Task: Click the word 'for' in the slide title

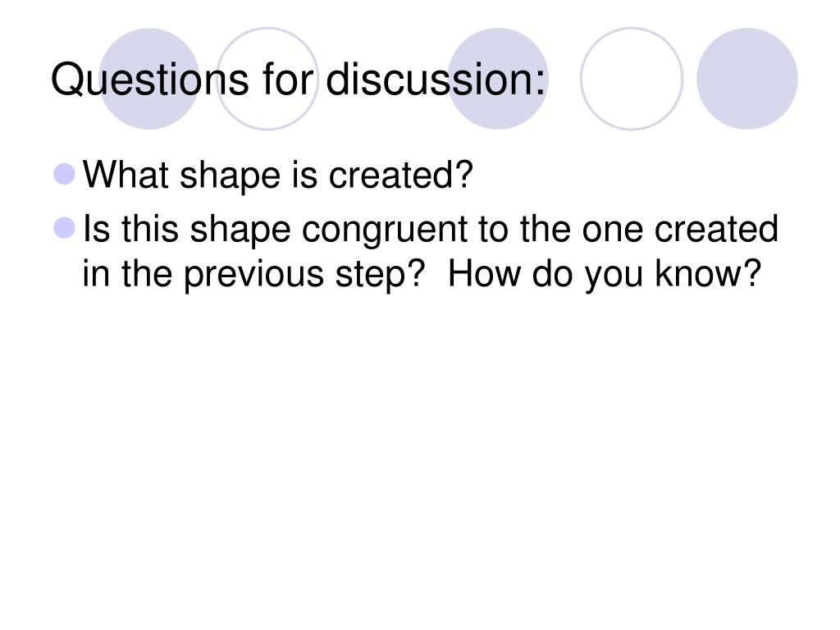Action: coord(288,79)
